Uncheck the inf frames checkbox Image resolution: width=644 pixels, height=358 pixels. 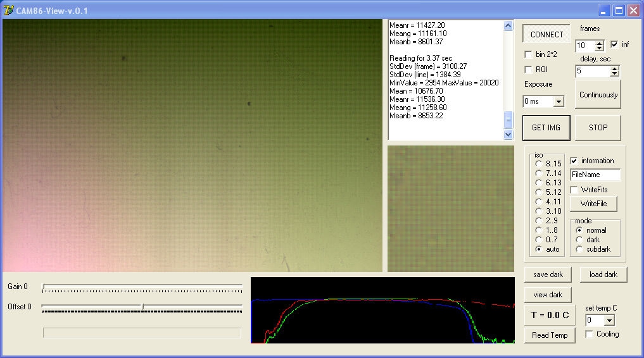(x=614, y=44)
